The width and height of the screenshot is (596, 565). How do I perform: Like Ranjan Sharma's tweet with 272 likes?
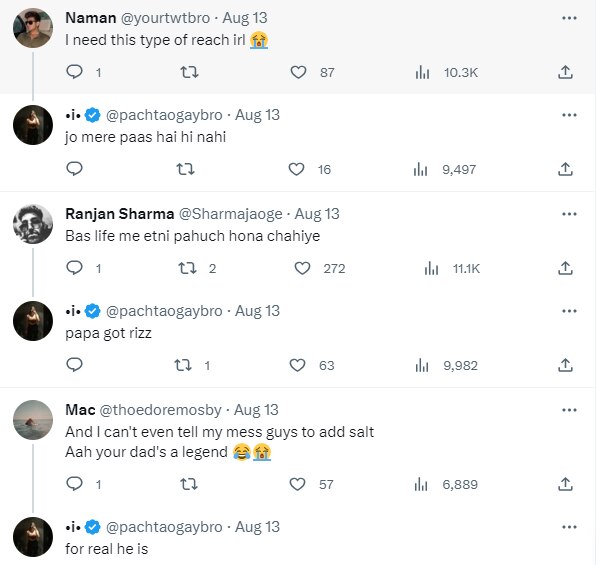[303, 268]
